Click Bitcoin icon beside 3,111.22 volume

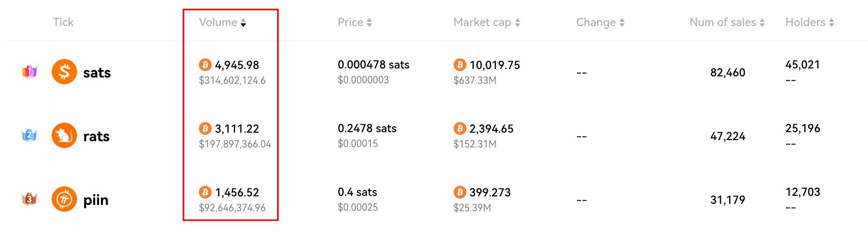pos(205,128)
